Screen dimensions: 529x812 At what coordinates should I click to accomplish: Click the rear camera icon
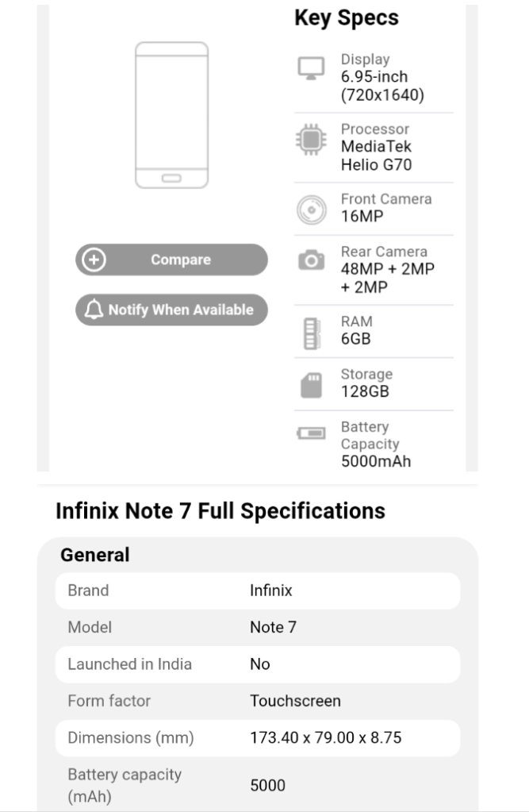pos(311,260)
